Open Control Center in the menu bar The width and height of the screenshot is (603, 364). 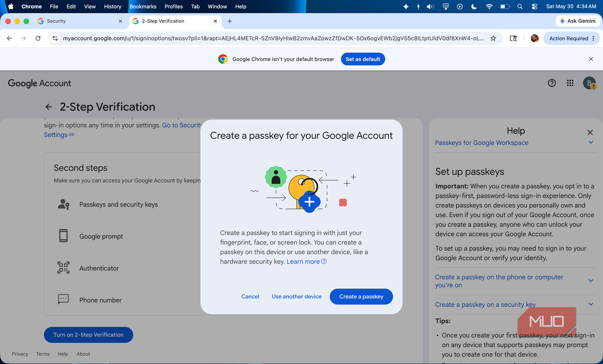point(535,6)
